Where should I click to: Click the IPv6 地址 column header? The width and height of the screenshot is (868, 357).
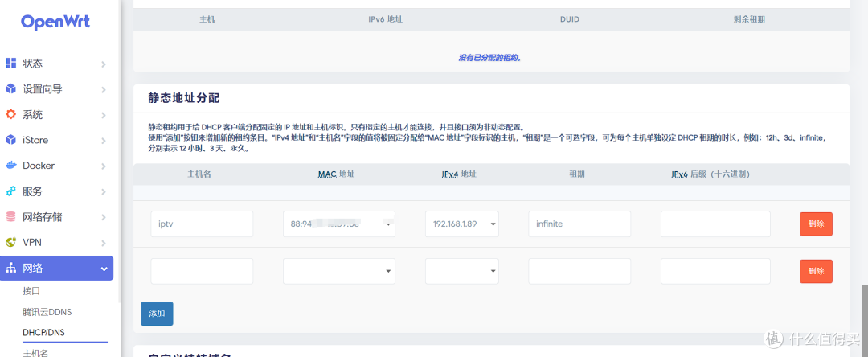click(385, 18)
